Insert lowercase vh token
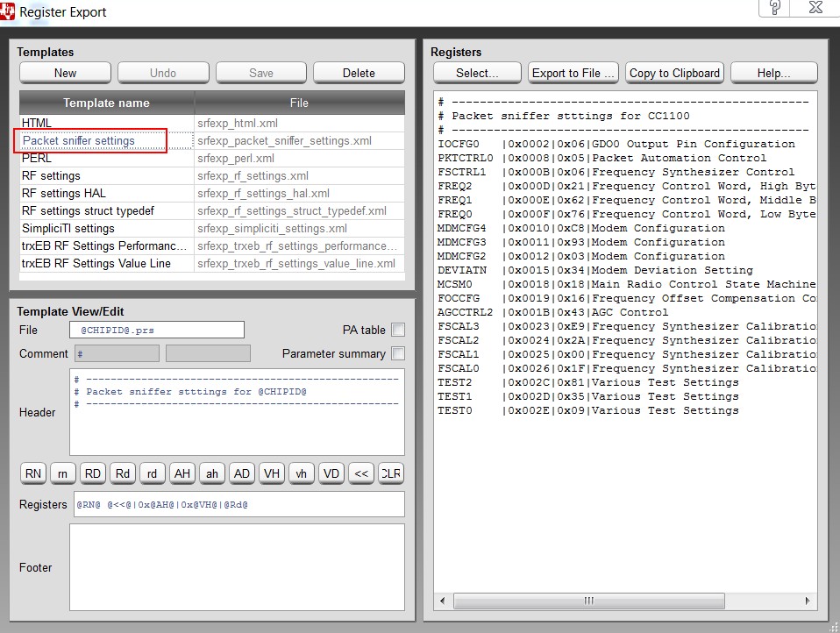 click(x=302, y=473)
